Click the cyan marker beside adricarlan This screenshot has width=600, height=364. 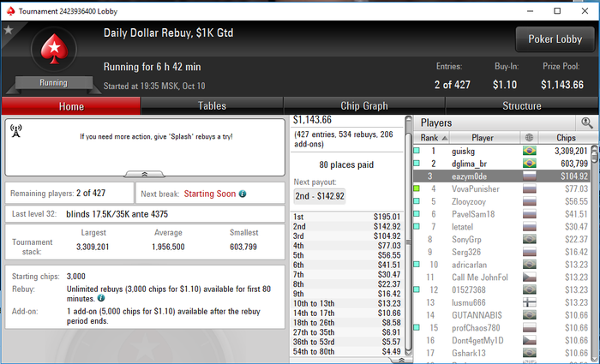(x=417, y=264)
